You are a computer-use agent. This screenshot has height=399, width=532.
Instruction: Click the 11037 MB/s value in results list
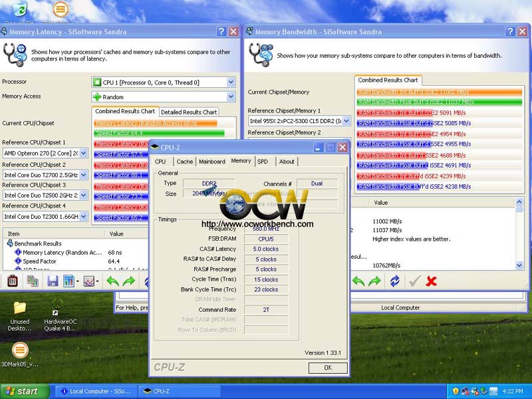(387, 230)
